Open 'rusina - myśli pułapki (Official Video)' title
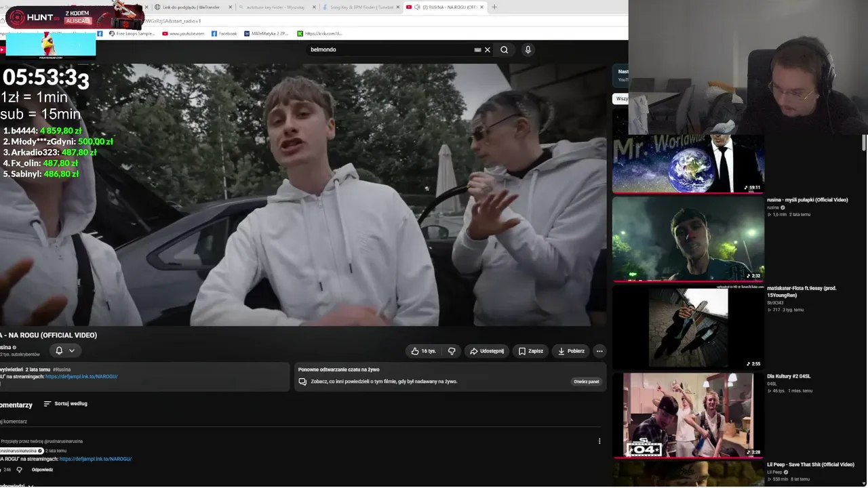868x488 pixels. [x=808, y=200]
